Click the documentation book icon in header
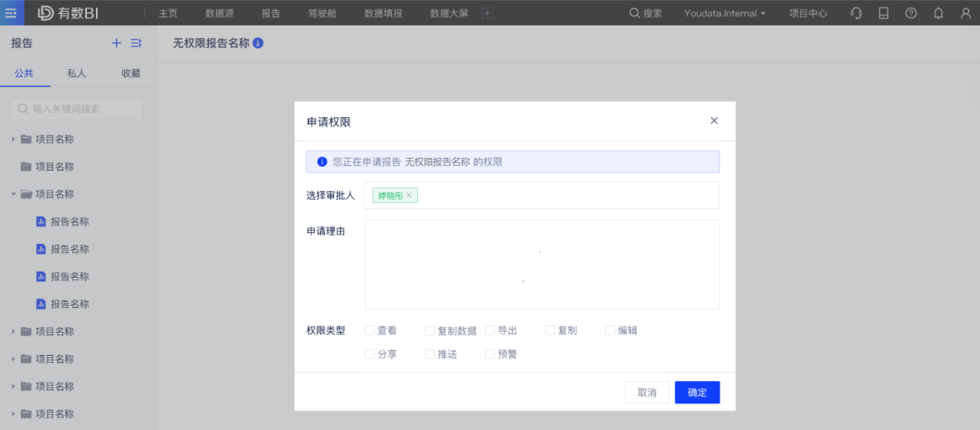The image size is (980, 430). tap(883, 13)
